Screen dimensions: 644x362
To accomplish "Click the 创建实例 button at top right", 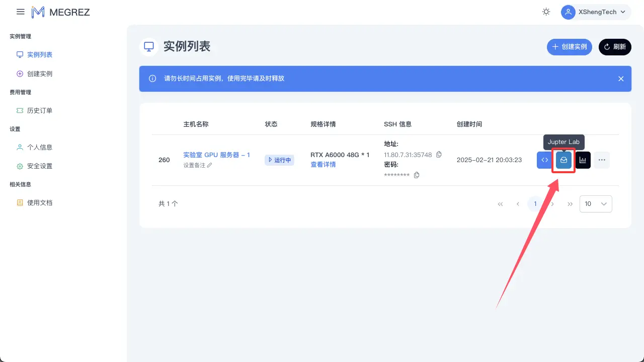I will tap(569, 47).
